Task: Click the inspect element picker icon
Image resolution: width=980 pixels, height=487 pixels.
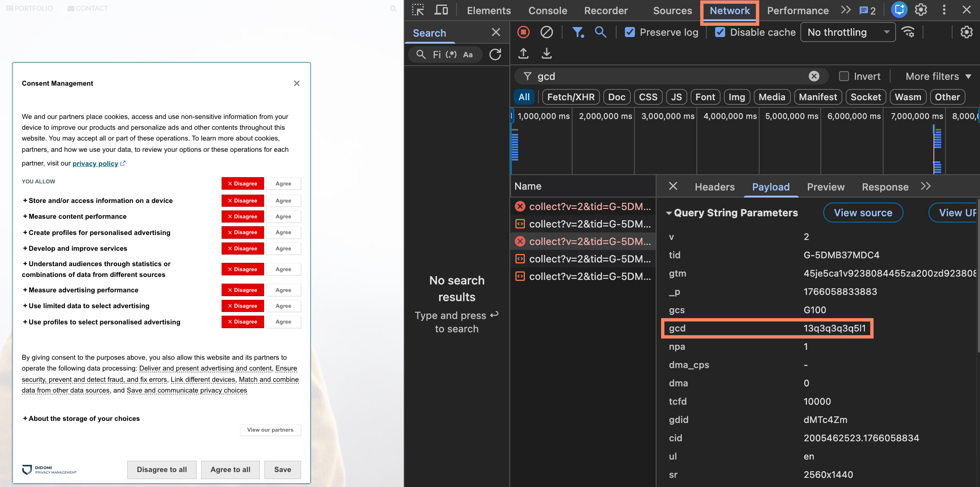Action: 417,10
